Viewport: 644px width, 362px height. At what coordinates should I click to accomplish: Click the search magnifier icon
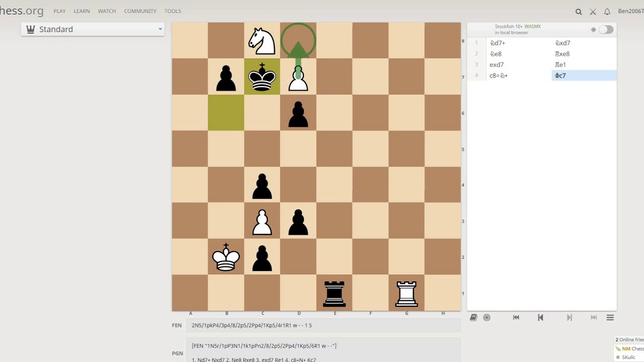tap(579, 12)
